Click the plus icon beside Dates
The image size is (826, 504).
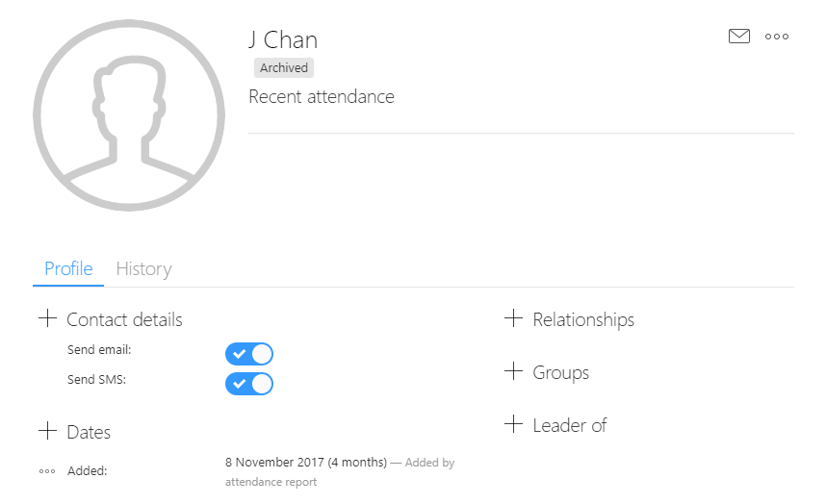tap(47, 431)
